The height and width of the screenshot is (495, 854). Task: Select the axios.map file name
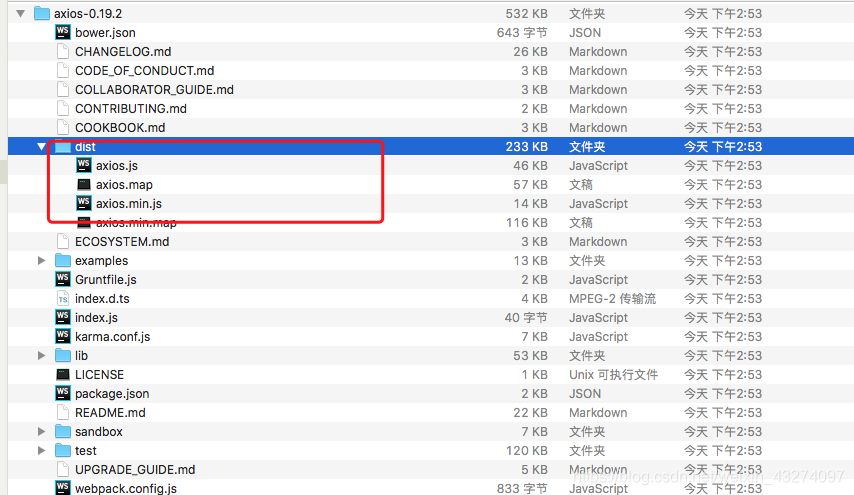(124, 185)
